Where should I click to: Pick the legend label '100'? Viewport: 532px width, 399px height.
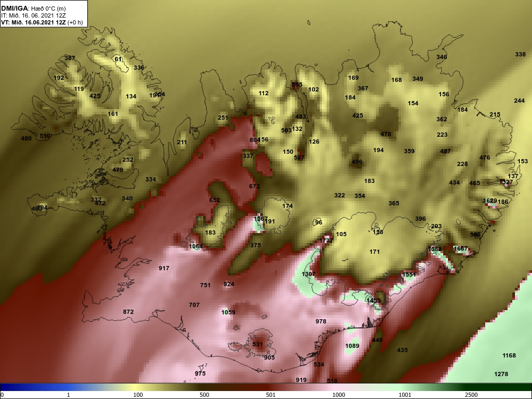click(x=138, y=395)
